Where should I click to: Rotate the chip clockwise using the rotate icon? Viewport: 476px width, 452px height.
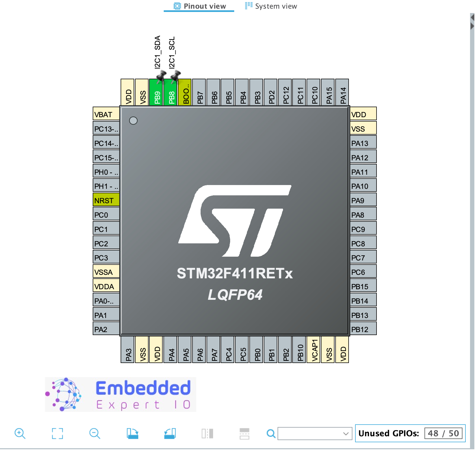132,434
